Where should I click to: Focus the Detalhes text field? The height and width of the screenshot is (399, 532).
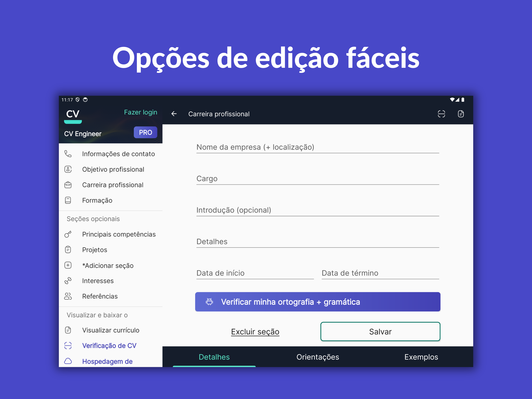[318, 241]
